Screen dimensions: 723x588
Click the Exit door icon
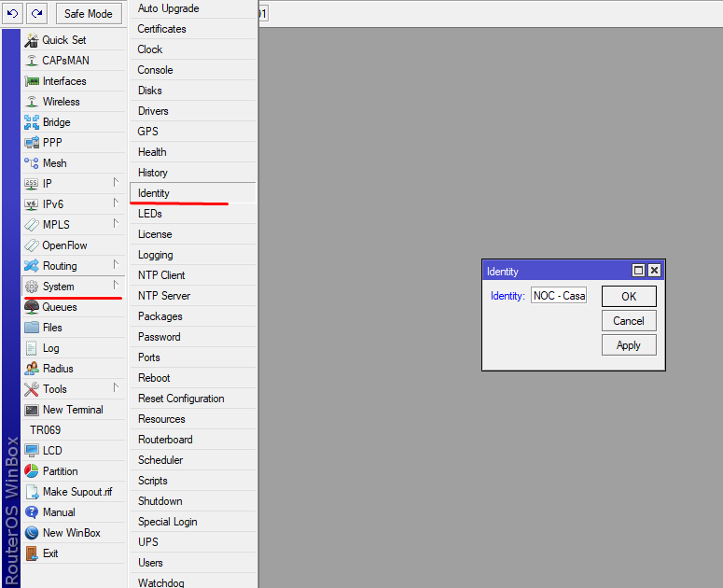[32, 553]
